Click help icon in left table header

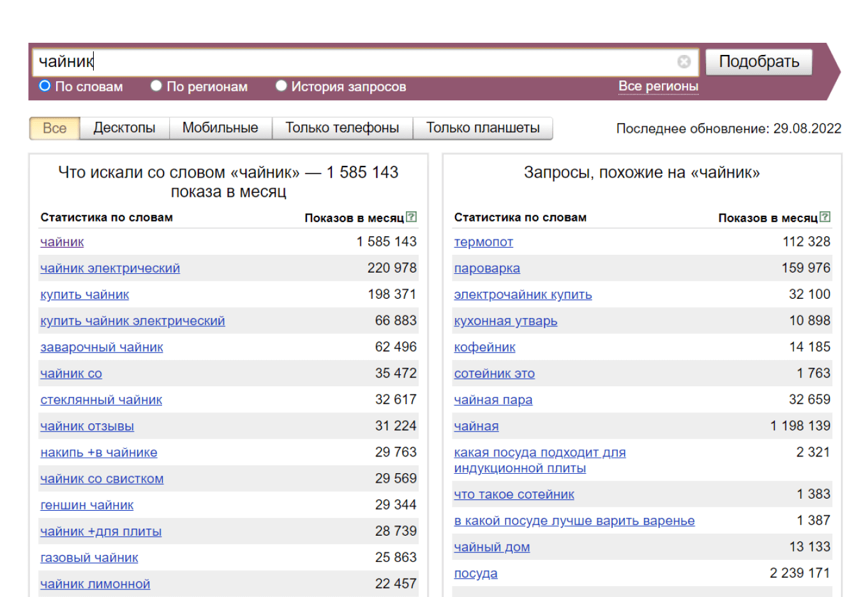pyautogui.click(x=412, y=217)
